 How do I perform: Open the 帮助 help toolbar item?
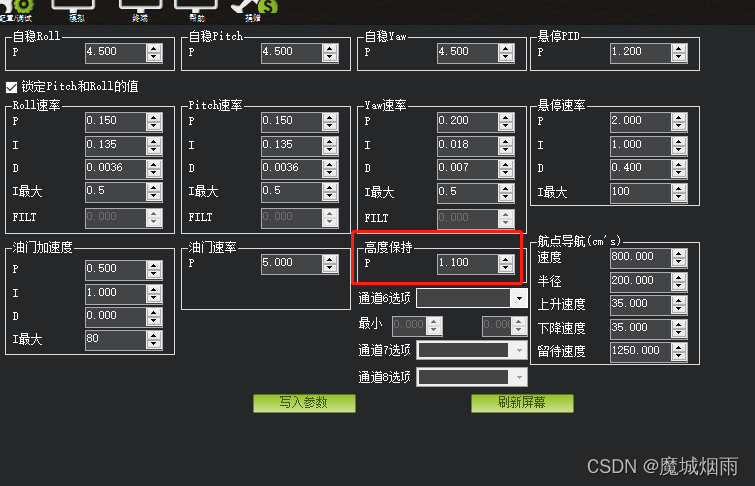[196, 11]
